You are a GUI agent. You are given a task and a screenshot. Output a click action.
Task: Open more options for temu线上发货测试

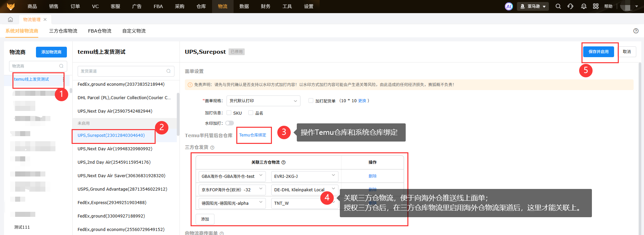click(x=64, y=79)
